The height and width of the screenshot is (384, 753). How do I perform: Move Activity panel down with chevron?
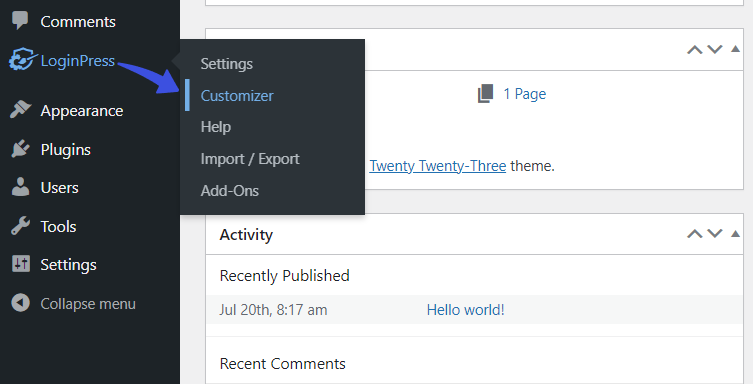(715, 234)
